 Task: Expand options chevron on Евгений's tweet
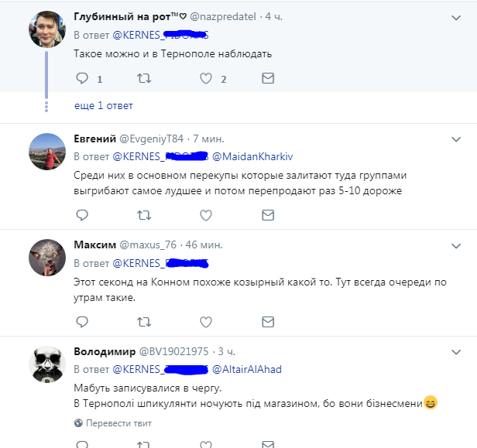coord(456,139)
